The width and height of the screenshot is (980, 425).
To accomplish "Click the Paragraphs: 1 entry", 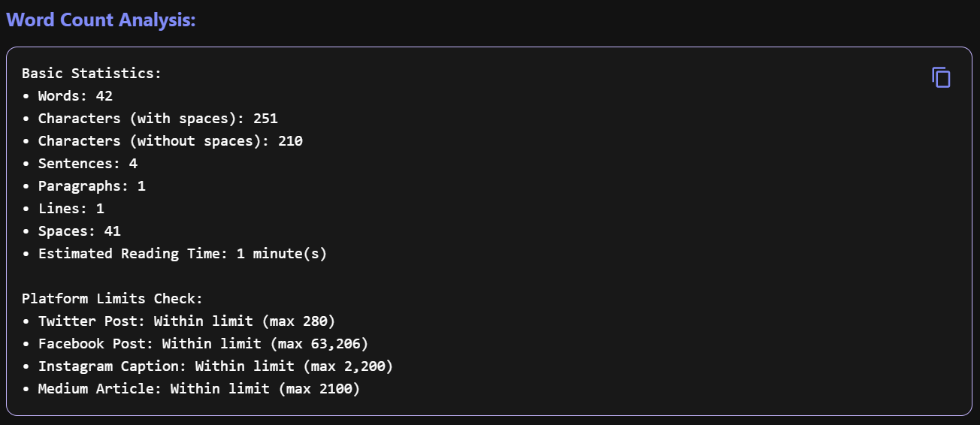I will tap(84, 186).
